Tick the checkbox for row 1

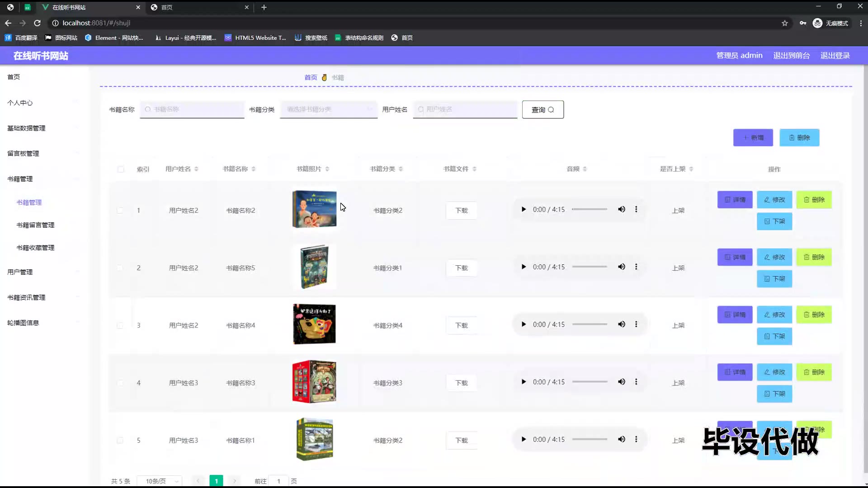[x=120, y=211]
